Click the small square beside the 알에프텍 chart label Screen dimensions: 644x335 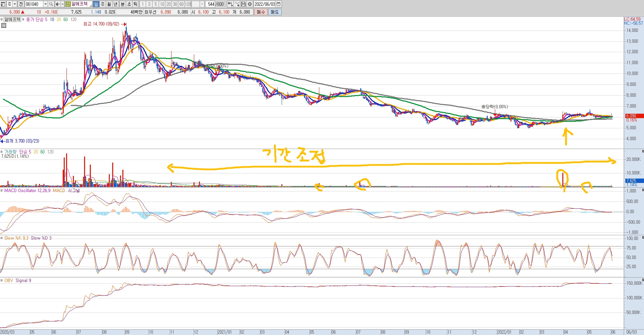tap(1, 19)
